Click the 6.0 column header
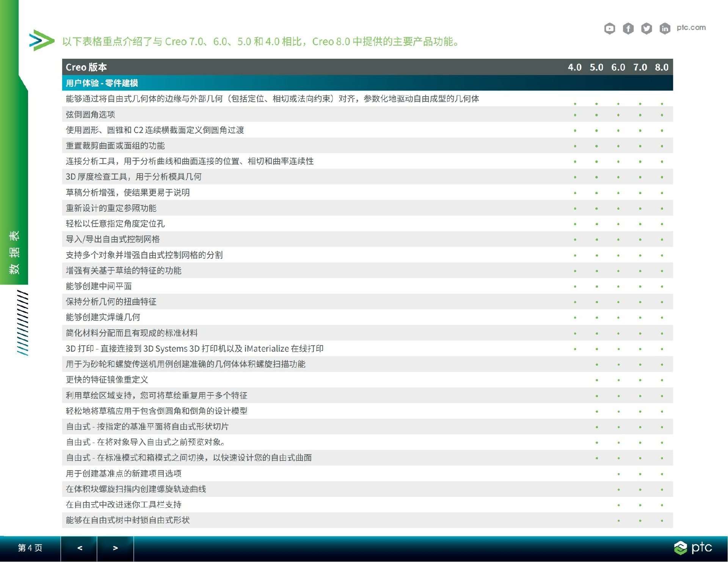Screen dimensions: 728x562 (x=618, y=67)
